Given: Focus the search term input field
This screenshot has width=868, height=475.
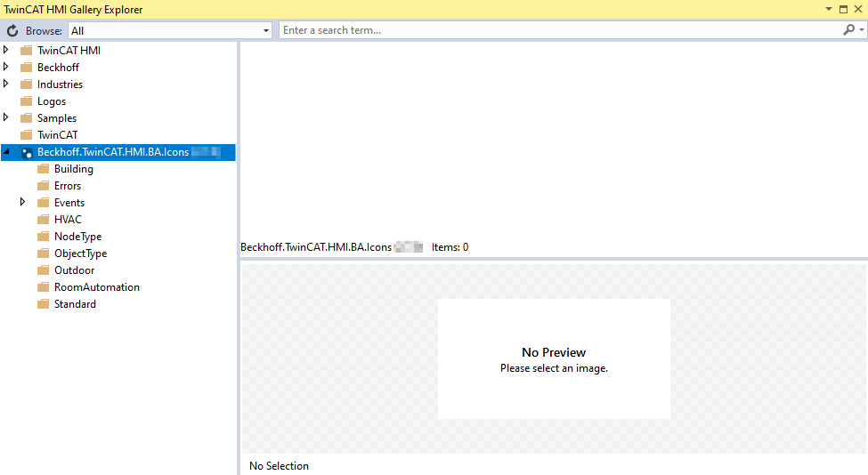Looking at the screenshot, I should pos(559,30).
